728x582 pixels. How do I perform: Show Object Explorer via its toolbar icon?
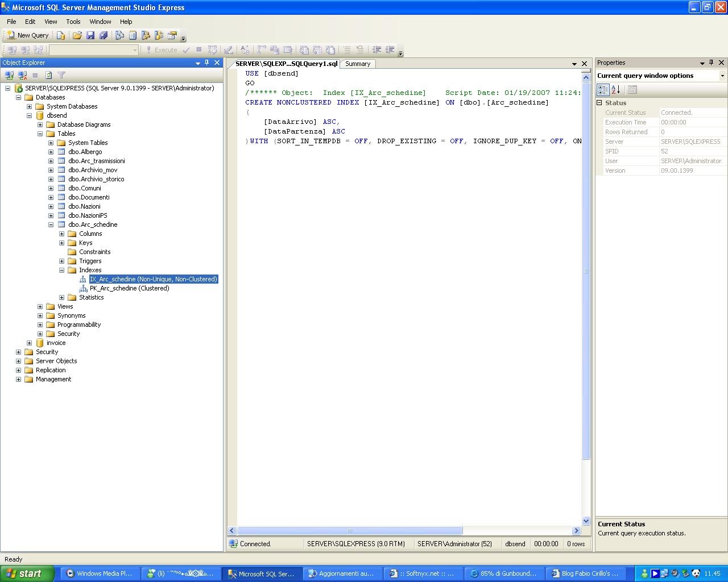(x=146, y=35)
